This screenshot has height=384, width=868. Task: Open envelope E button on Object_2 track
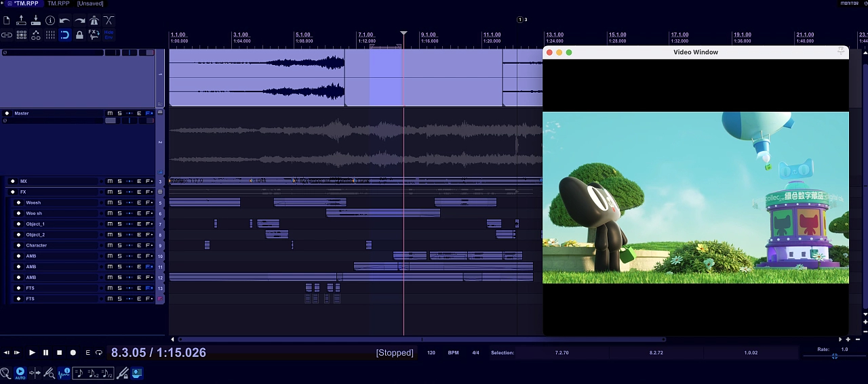pos(139,235)
